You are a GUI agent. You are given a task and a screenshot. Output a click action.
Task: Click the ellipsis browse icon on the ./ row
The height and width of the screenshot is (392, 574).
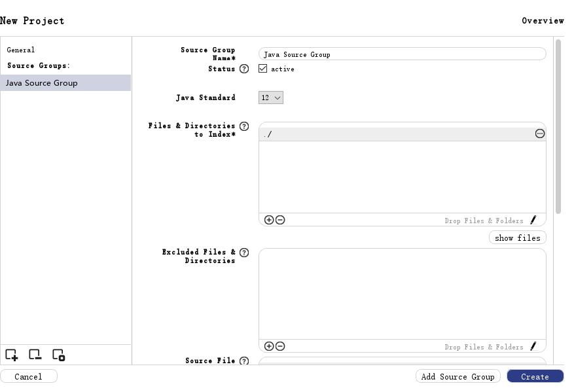pyautogui.click(x=540, y=134)
